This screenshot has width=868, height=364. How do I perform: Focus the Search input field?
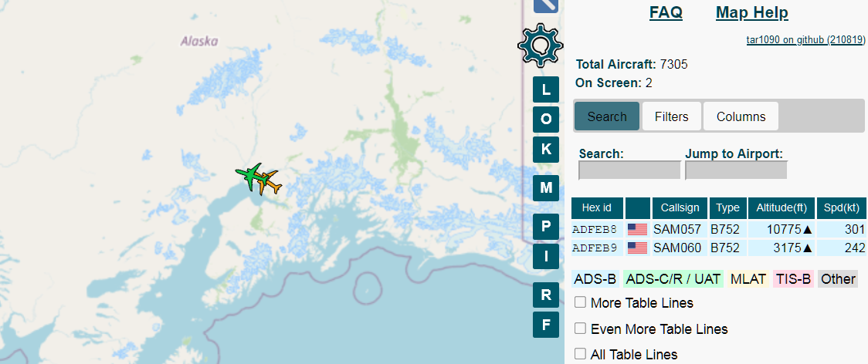pos(629,170)
